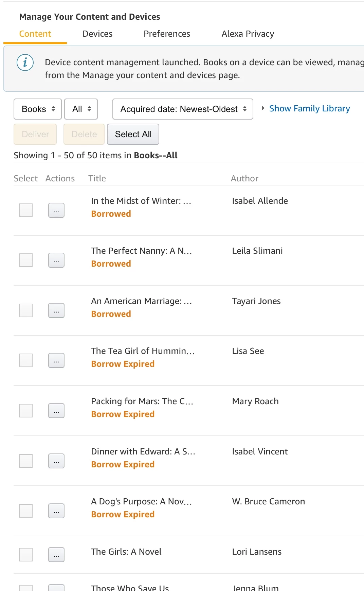Image resolution: width=364 pixels, height=591 pixels.
Task: Check the box next to The Girls: A Novel
Action: tap(26, 555)
